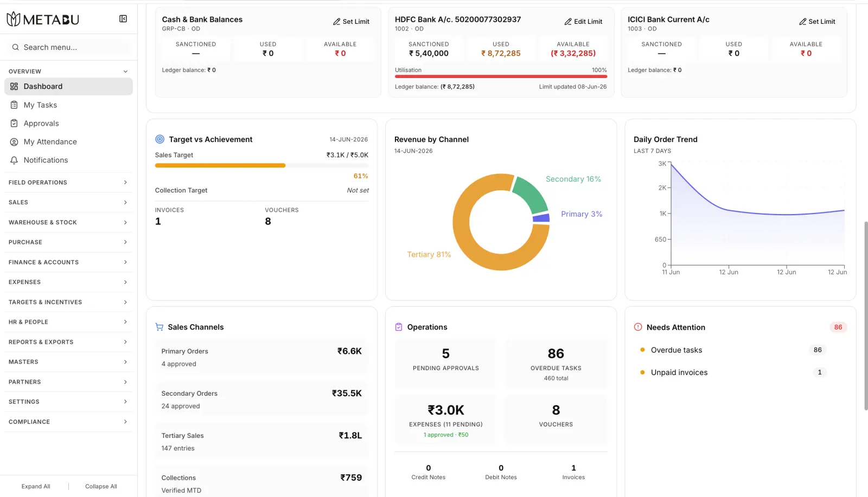The image size is (868, 497).
Task: Open the Compliance menu section
Action: (x=68, y=422)
